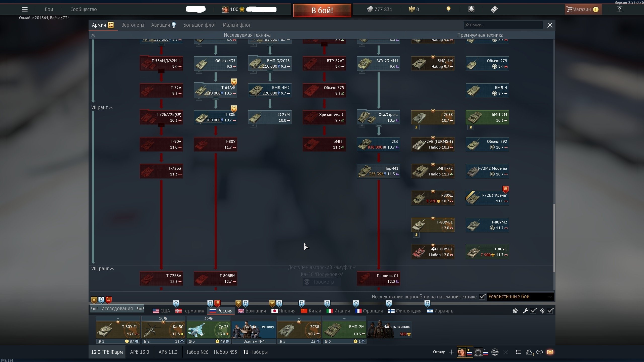Screen dimensions: 644x362
Task: Open mail envelope in bottom bar
Action: [x=550, y=352]
